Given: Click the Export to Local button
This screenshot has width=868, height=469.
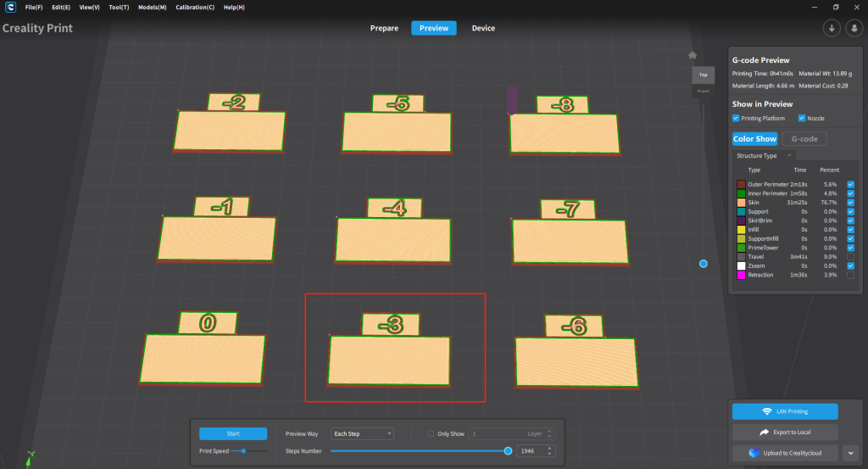Looking at the screenshot, I should [784, 433].
